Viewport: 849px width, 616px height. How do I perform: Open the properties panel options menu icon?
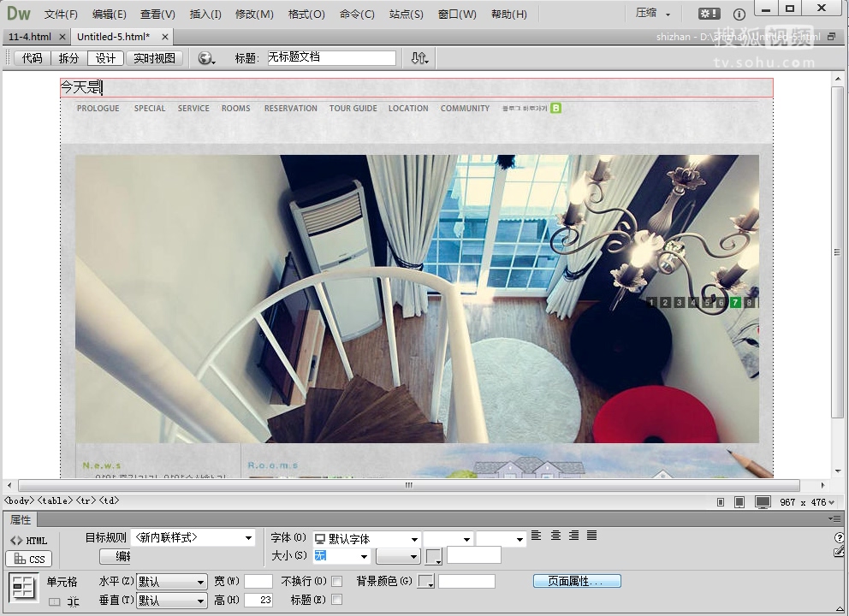(834, 518)
